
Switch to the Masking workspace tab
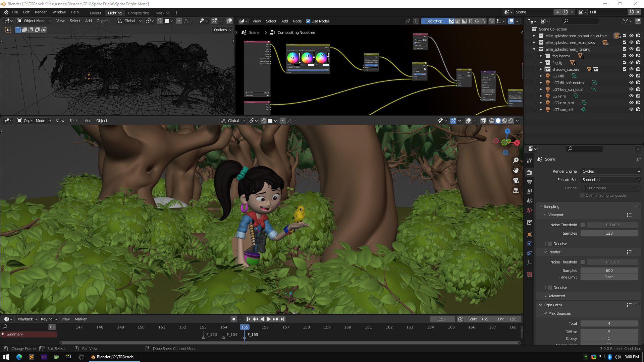tap(162, 13)
